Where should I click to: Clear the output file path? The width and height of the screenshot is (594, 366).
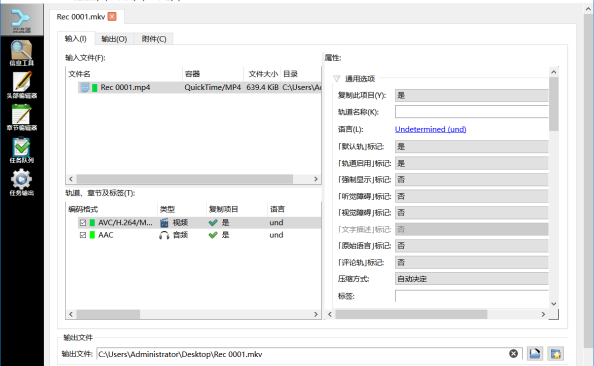click(513, 353)
